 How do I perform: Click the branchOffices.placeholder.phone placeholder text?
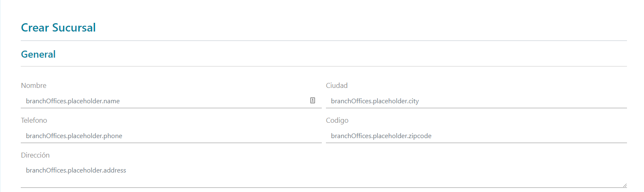[x=74, y=136]
